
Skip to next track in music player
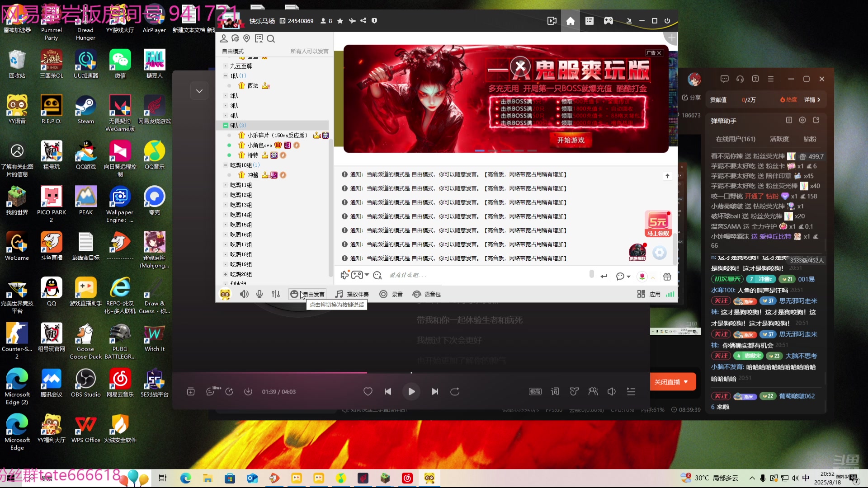[x=435, y=392]
